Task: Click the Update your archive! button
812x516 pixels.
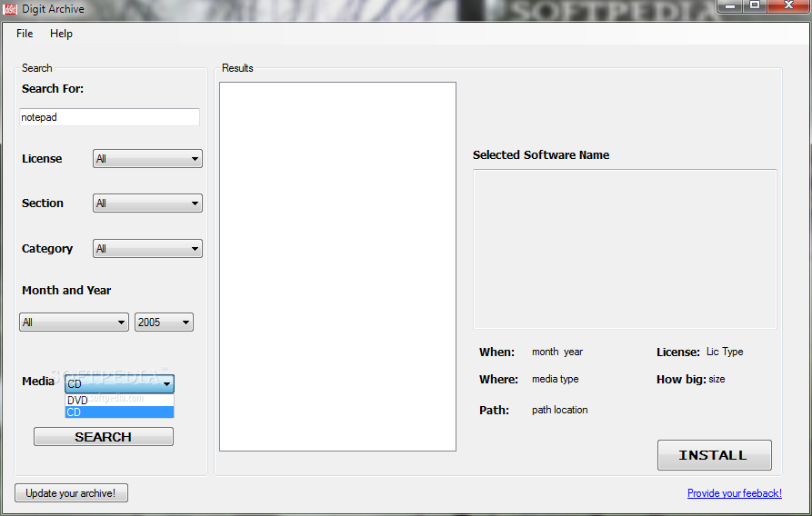Action: [x=71, y=493]
